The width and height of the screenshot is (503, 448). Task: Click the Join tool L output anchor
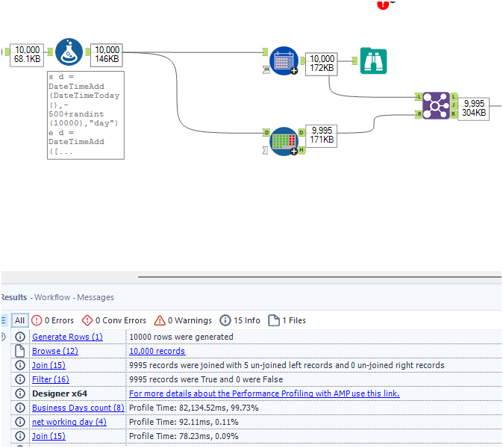[454, 96]
